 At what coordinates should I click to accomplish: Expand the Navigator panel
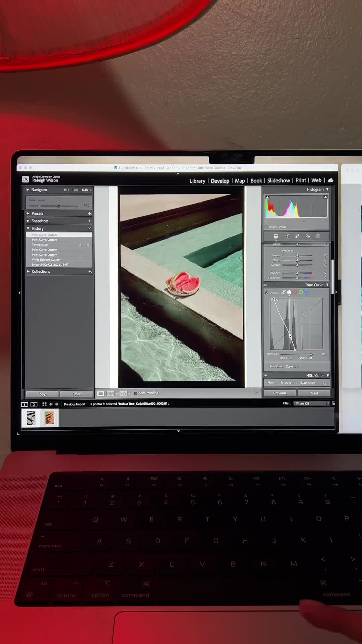(x=28, y=190)
